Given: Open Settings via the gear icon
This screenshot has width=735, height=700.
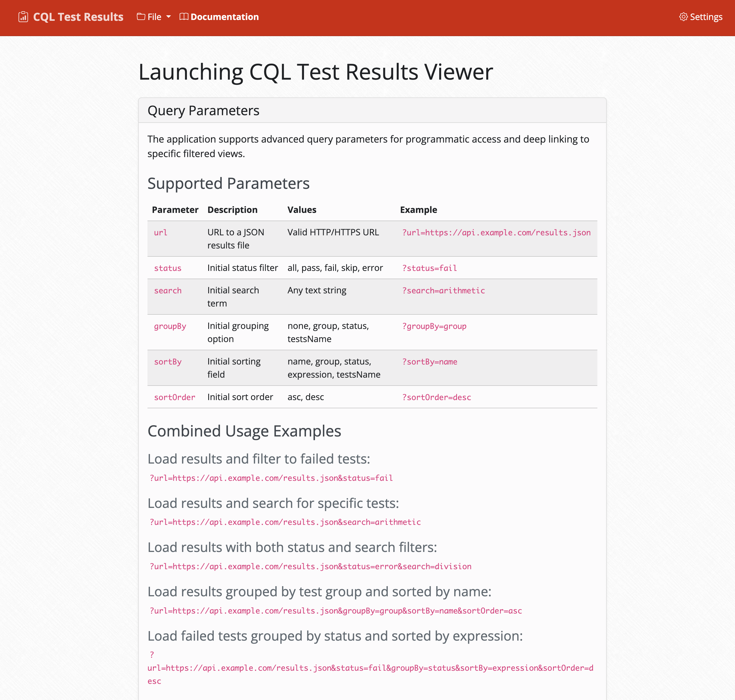Looking at the screenshot, I should (684, 17).
